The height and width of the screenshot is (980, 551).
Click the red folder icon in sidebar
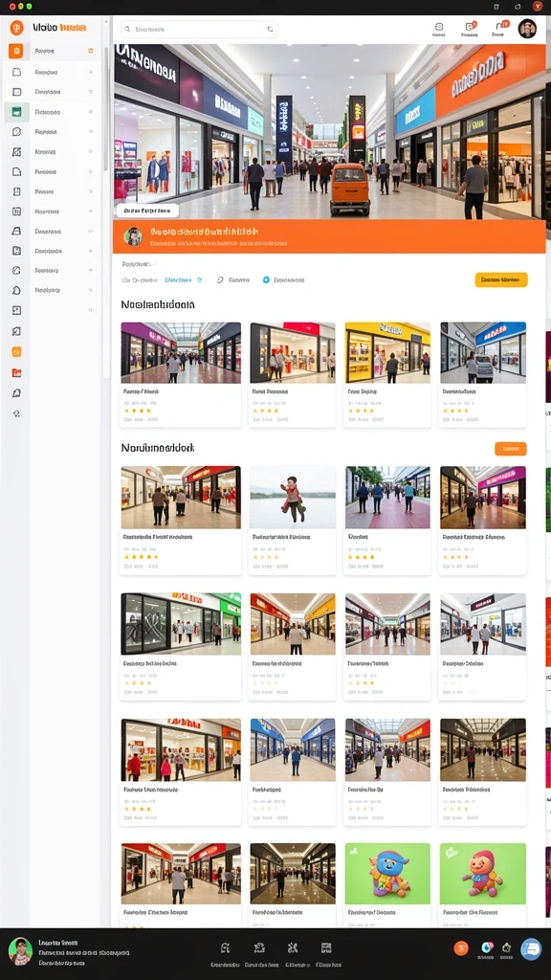click(x=17, y=372)
